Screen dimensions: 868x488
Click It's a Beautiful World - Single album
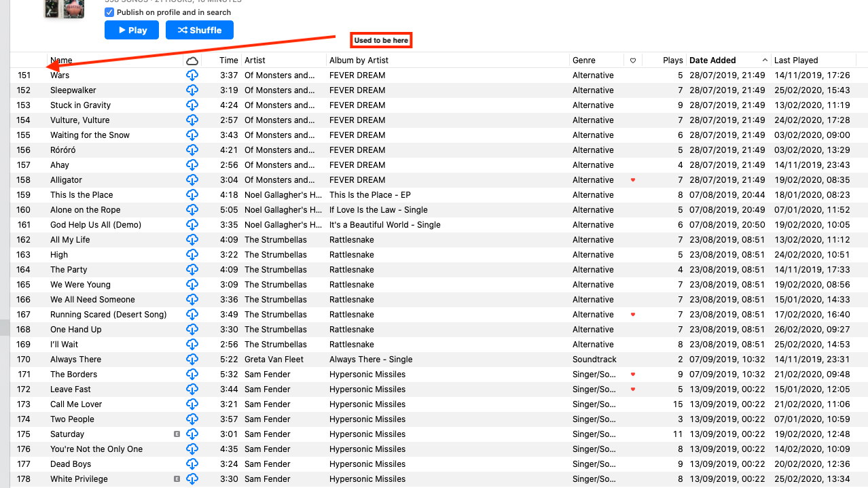[385, 225]
